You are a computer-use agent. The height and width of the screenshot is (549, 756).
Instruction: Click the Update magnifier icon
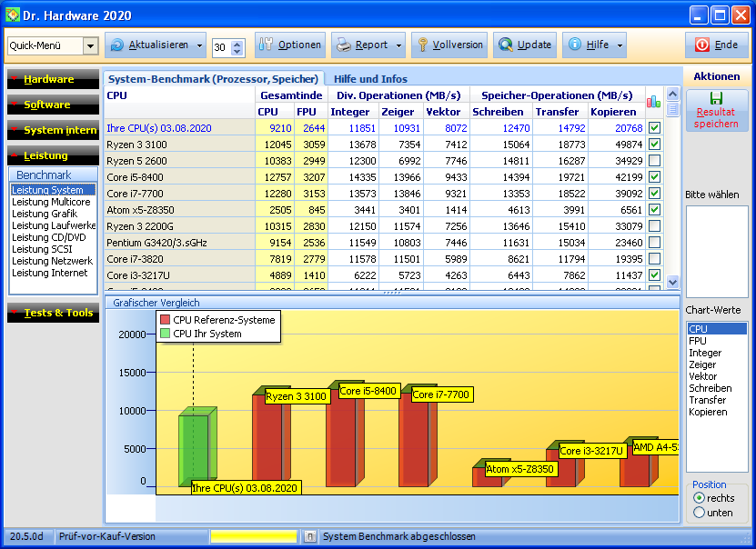505,45
